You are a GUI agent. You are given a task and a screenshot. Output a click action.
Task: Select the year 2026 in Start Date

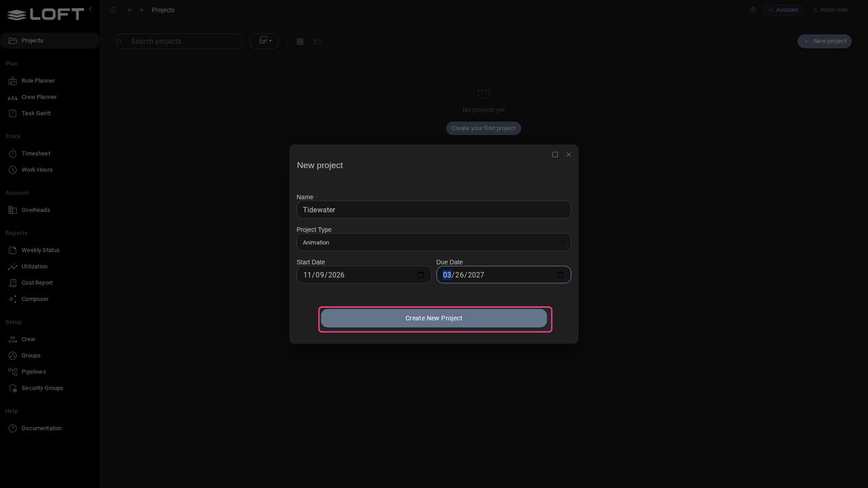[336, 275]
